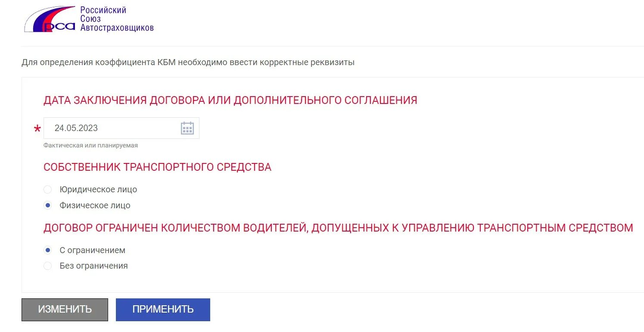Select the Физическое лицо radio button
644x332 pixels.
[48, 205]
